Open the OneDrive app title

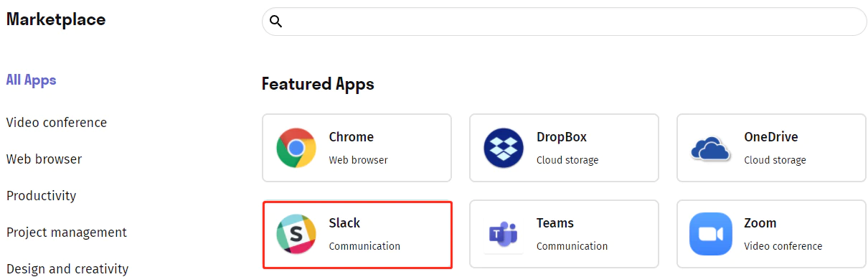pos(771,137)
